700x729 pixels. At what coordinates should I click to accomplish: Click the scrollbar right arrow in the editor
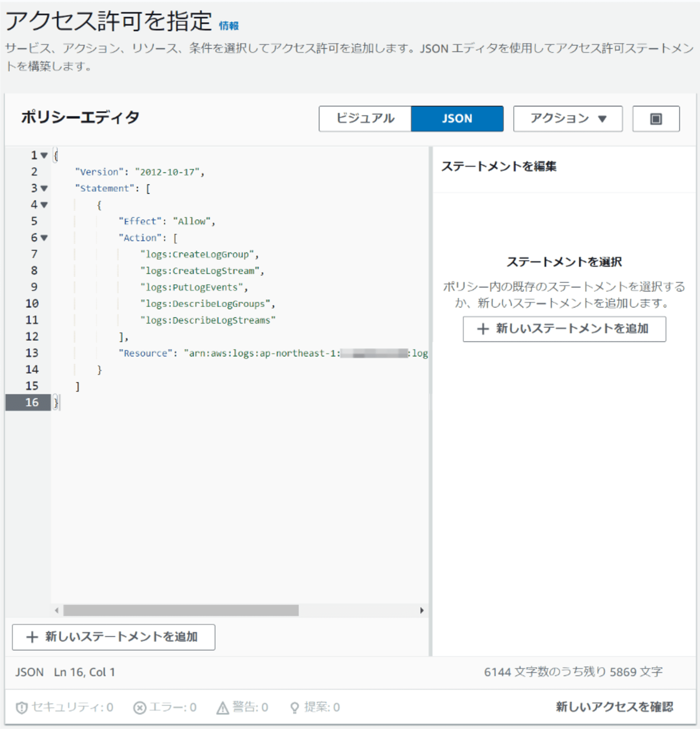pyautogui.click(x=422, y=610)
